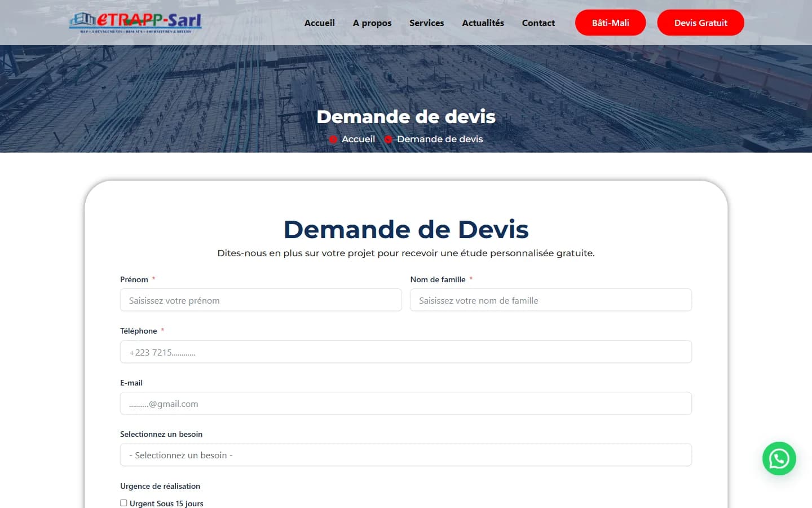Click red bullet icon before Demande de devis breadcrumb
This screenshot has height=508, width=812.
388,139
